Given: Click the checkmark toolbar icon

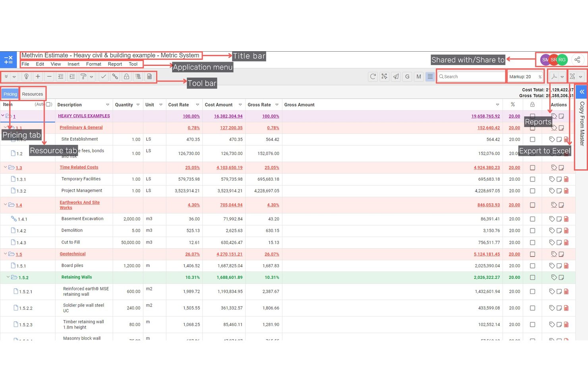Looking at the screenshot, I should pos(103,77).
